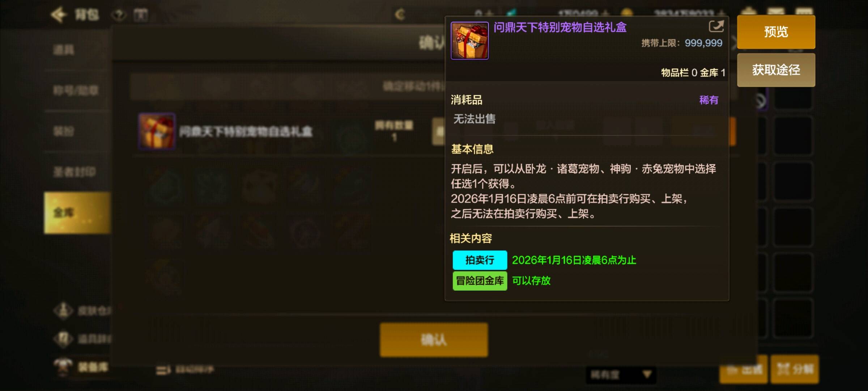Click the 冒险团金库 green tag
868x391 pixels.
click(x=480, y=281)
